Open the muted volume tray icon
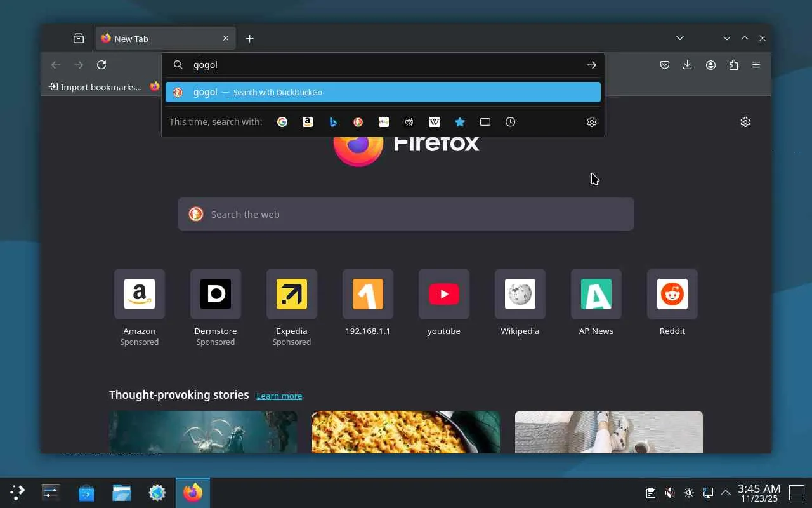The height and width of the screenshot is (508, 812). 669,492
